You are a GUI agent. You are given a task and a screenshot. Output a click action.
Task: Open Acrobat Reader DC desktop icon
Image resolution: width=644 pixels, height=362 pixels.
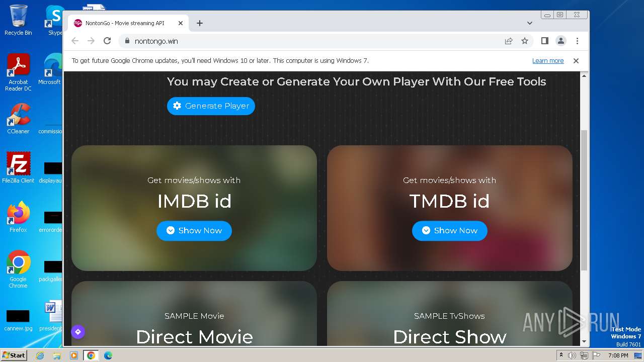coord(18,73)
